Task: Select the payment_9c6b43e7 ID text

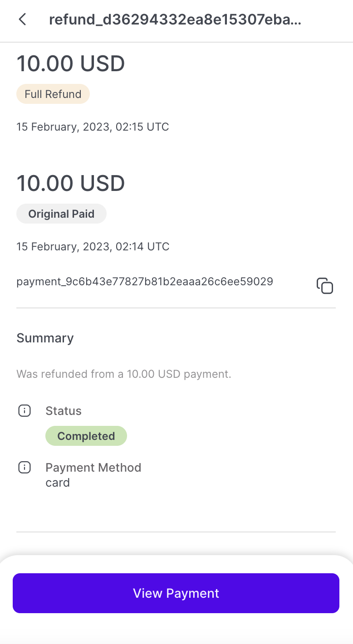Action: pyautogui.click(x=145, y=282)
